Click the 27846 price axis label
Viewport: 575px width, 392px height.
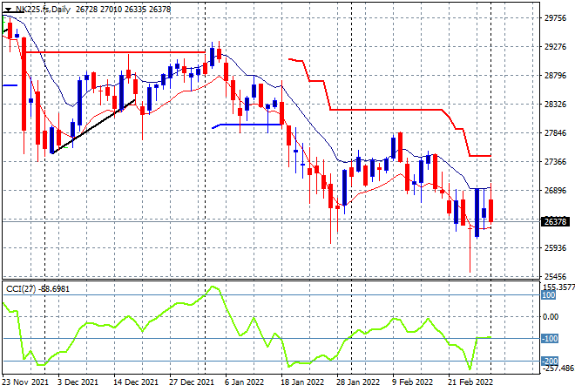tap(555, 132)
